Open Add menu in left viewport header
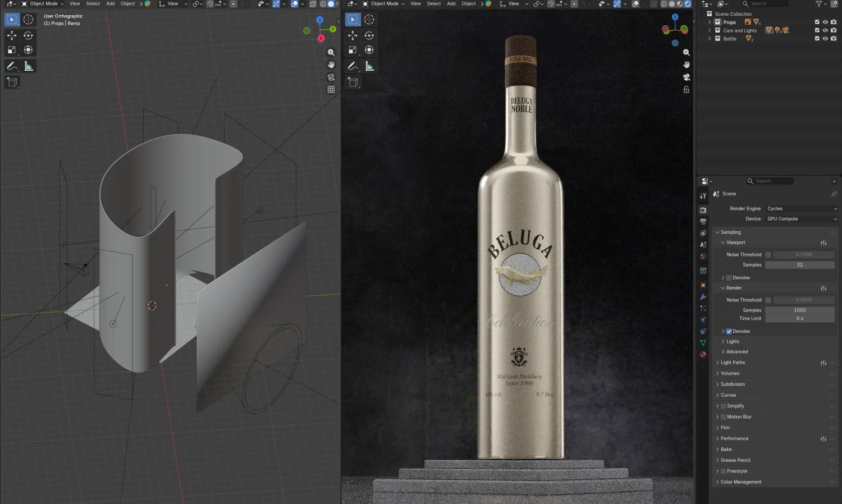The width and height of the screenshot is (842, 504). [111, 4]
